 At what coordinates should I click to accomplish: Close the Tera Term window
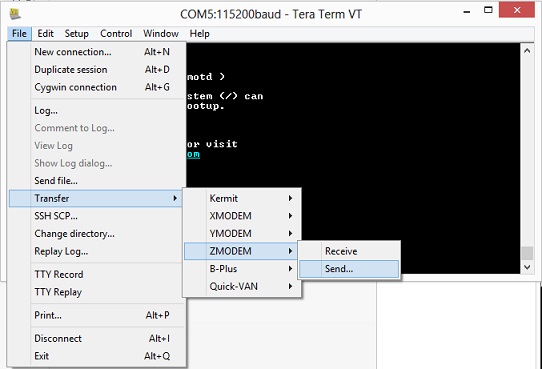click(517, 10)
